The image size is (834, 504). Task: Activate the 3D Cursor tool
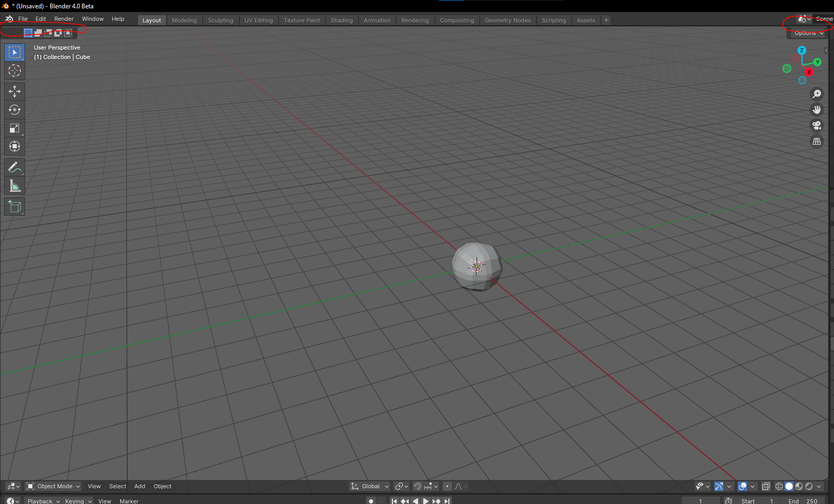tap(15, 71)
